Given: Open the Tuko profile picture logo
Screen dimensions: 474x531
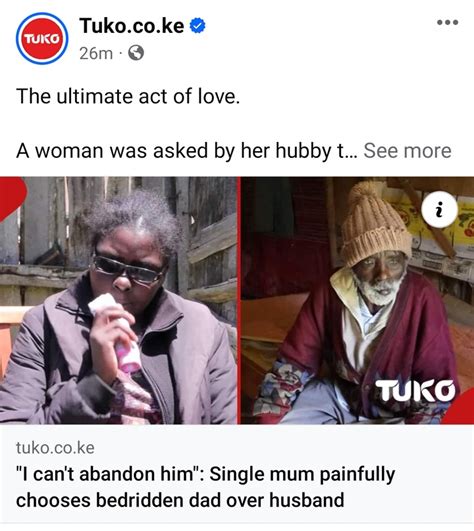Looking at the screenshot, I should 42,38.
